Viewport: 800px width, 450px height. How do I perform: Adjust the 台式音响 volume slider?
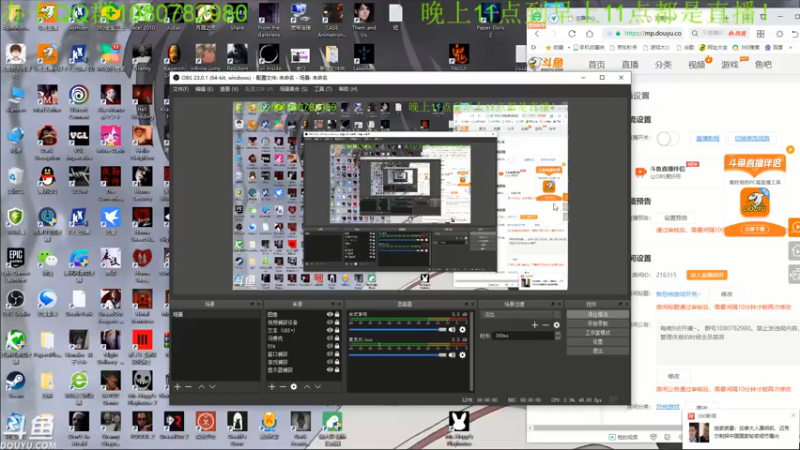[398, 330]
